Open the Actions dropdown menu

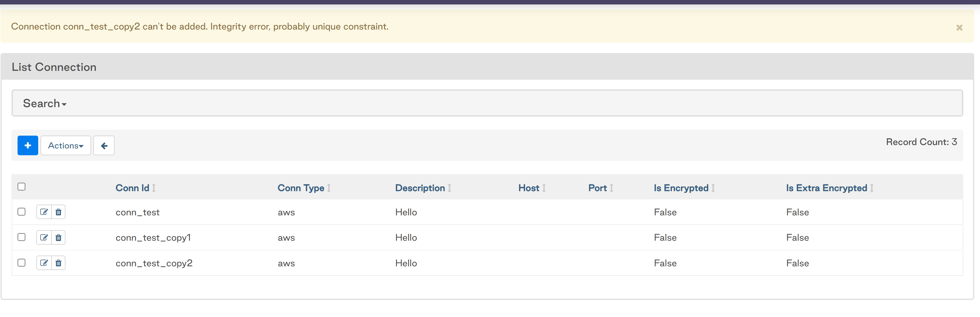65,146
